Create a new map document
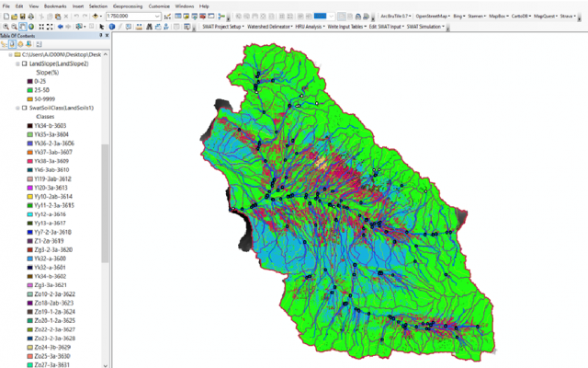The image size is (588, 368). 6,17
